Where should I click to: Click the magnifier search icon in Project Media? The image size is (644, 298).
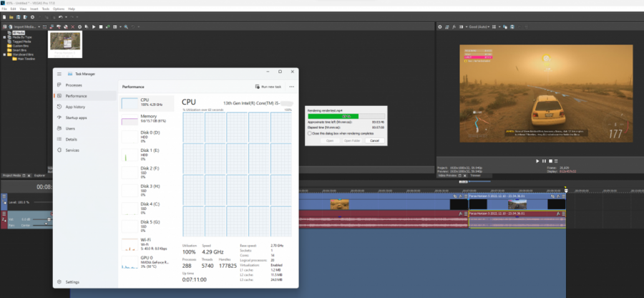(126, 27)
